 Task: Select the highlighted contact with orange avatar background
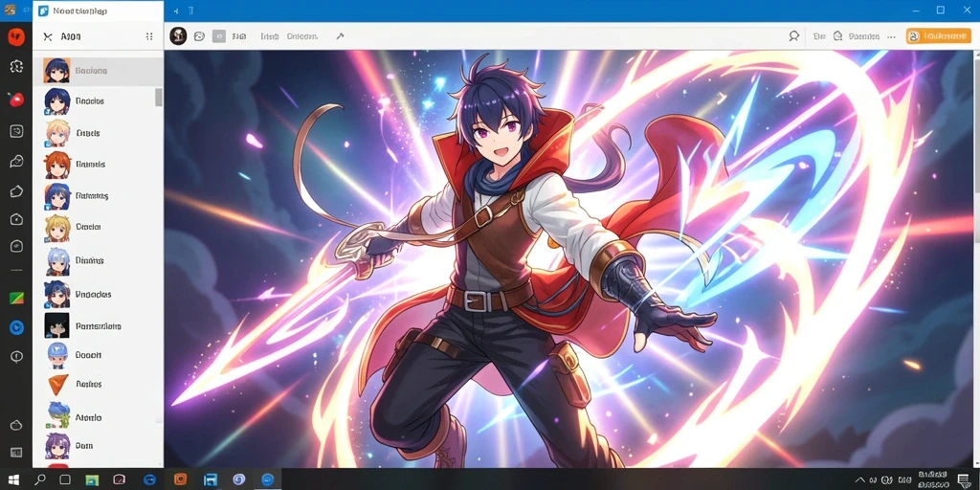pos(99,71)
